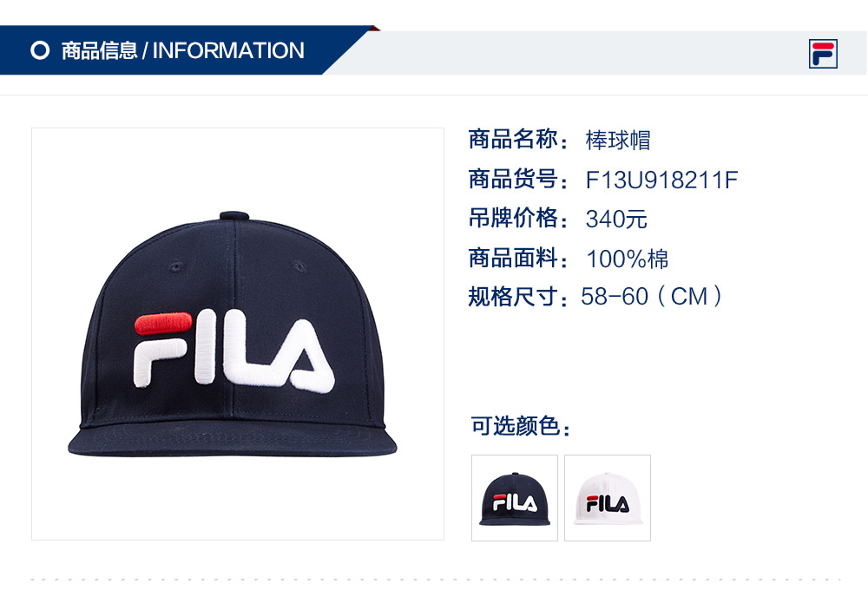
Task: Click the 商品面料 label
Action: pyautogui.click(x=518, y=259)
